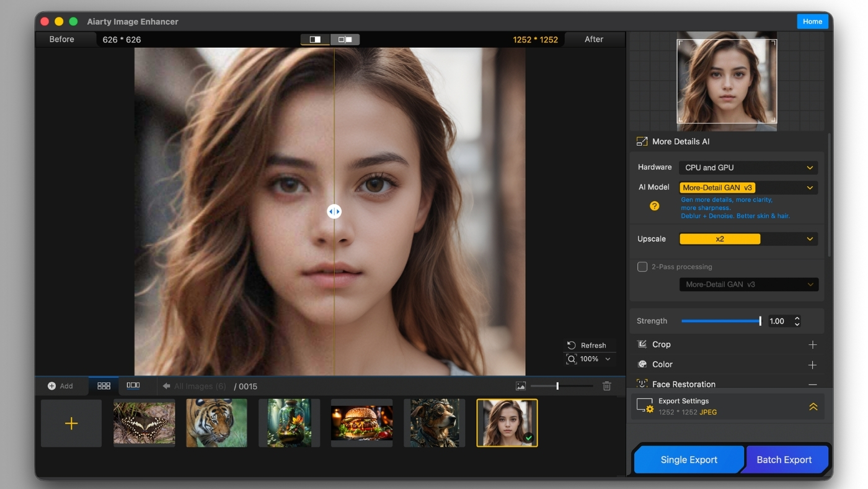
Task: Click the thumbnail size image icon
Action: click(x=521, y=386)
